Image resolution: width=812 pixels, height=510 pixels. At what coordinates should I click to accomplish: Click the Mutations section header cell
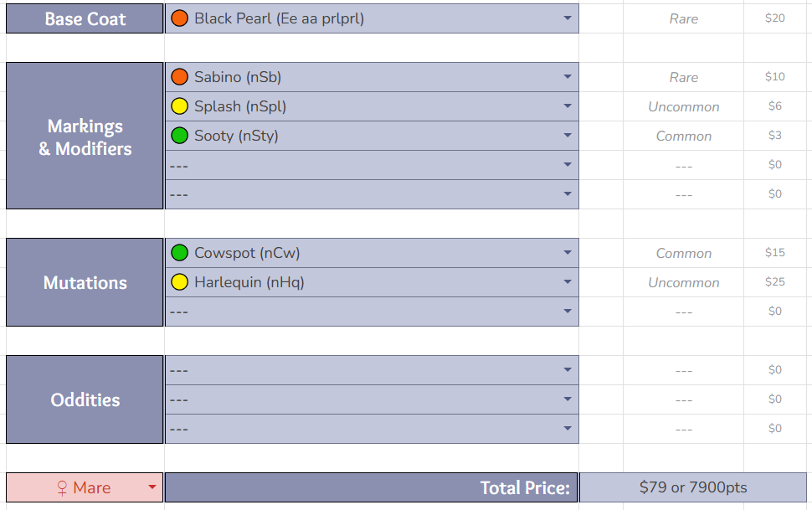pyautogui.click(x=85, y=282)
